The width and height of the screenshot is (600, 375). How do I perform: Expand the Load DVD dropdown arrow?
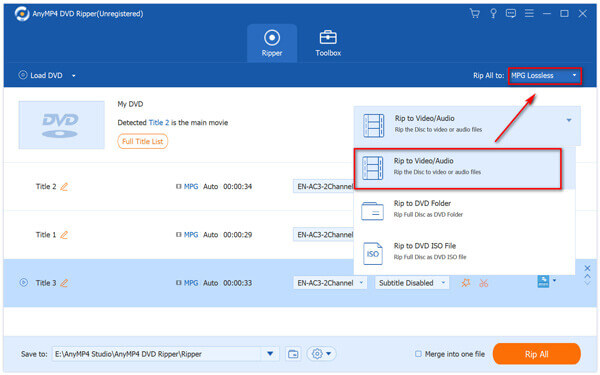[x=73, y=76]
